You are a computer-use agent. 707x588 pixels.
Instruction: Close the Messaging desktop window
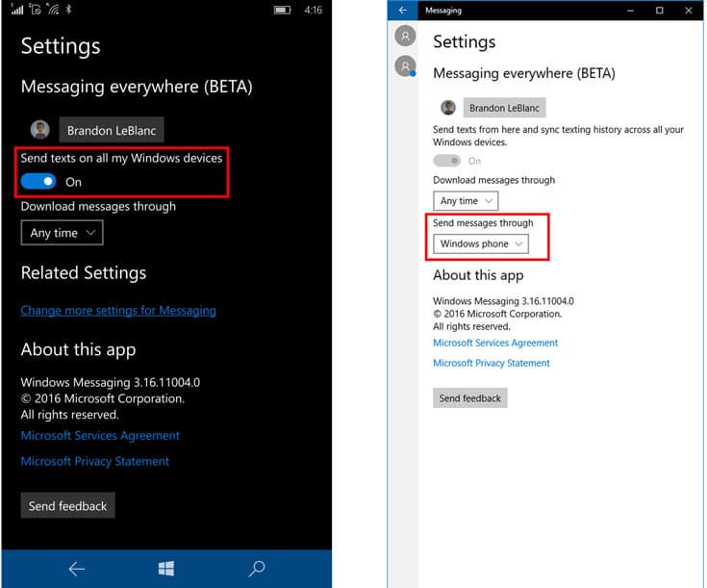point(688,10)
